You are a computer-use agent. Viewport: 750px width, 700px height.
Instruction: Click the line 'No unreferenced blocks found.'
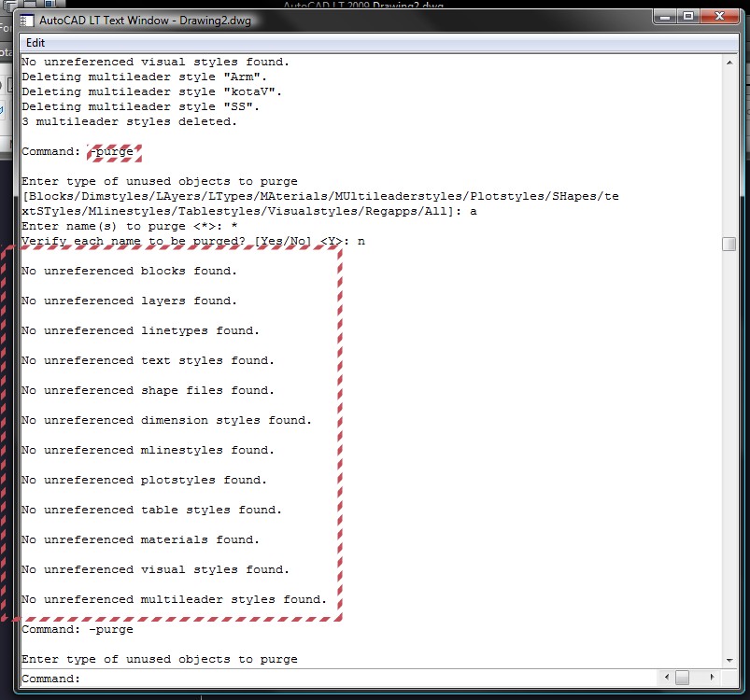click(x=129, y=271)
